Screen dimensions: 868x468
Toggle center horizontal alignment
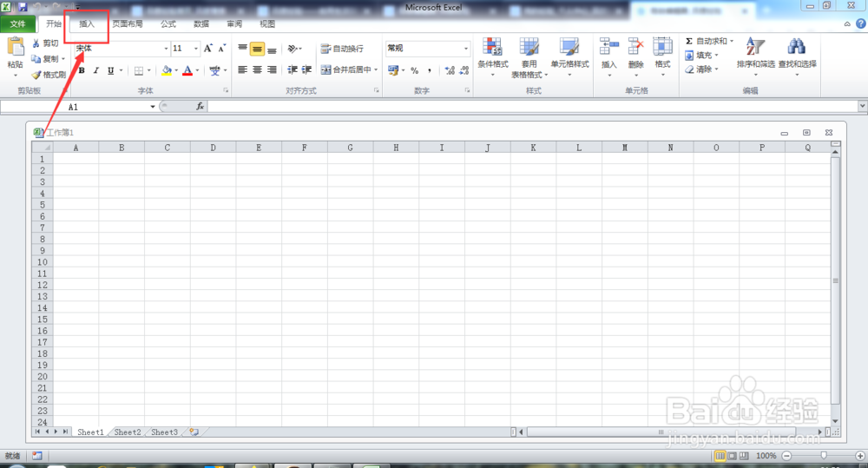tap(258, 69)
